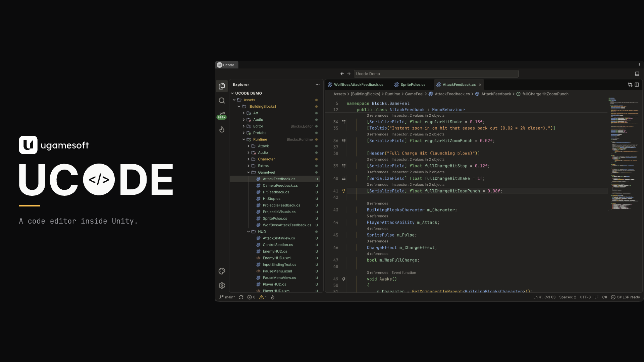Click the warnings count in status bar

coord(263,297)
